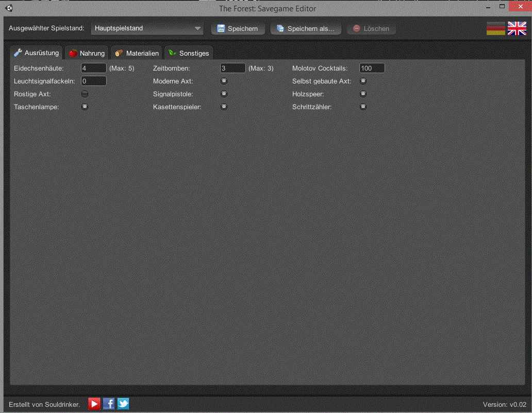Image resolution: width=532 pixels, height=413 pixels.
Task: Open the Sonstiges tab
Action: tap(189, 53)
